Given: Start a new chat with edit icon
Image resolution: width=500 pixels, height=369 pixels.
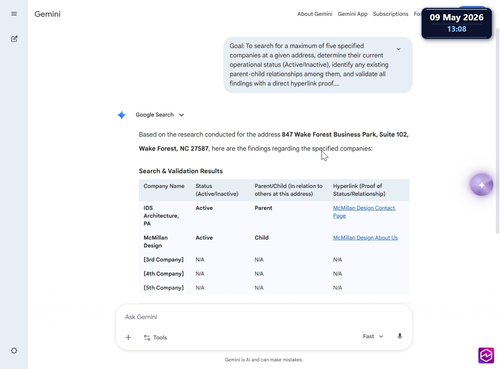Looking at the screenshot, I should click(14, 39).
